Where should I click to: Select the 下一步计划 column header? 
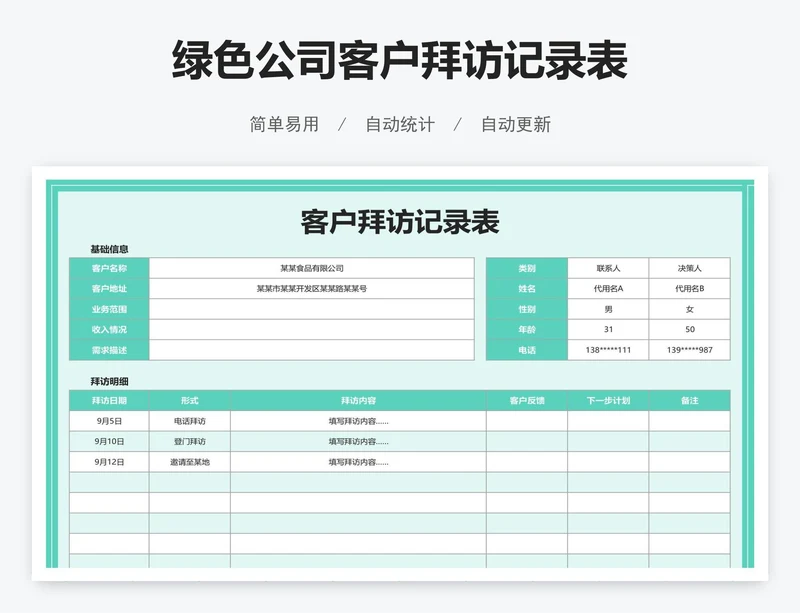pos(608,401)
